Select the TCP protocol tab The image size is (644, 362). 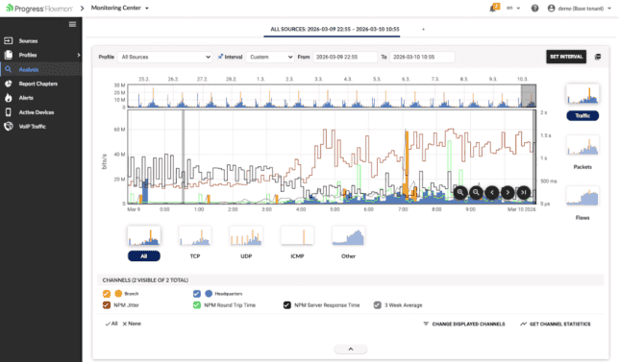click(x=195, y=256)
